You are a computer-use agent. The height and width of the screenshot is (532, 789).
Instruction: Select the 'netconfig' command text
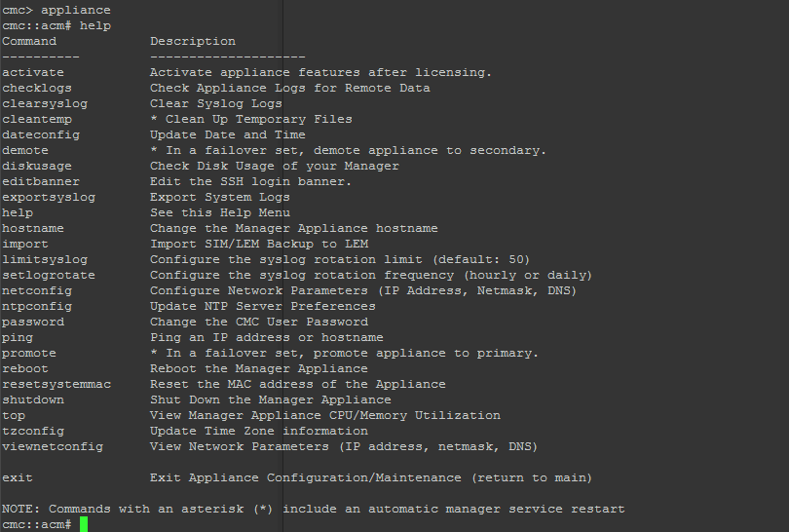tap(37, 290)
